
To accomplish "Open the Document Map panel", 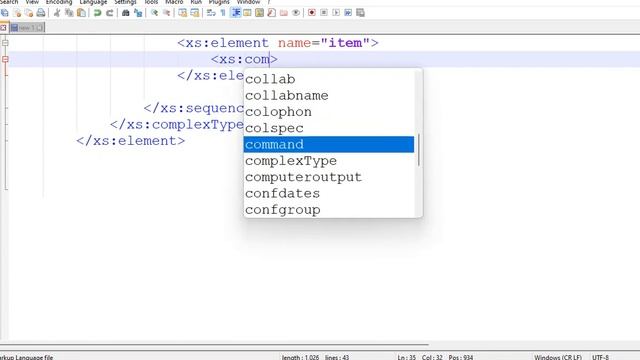I will pos(259,13).
